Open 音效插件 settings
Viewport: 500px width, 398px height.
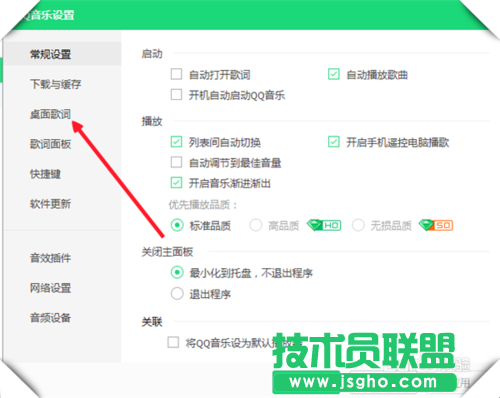(50, 258)
